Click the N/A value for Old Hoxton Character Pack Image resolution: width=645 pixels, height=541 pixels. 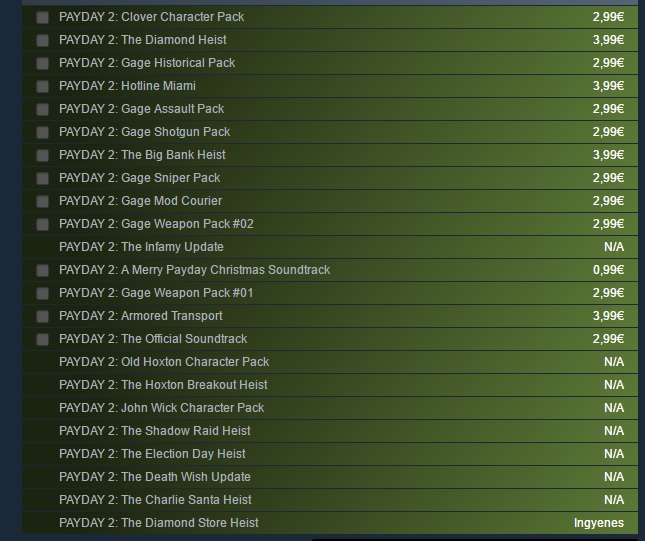(614, 362)
